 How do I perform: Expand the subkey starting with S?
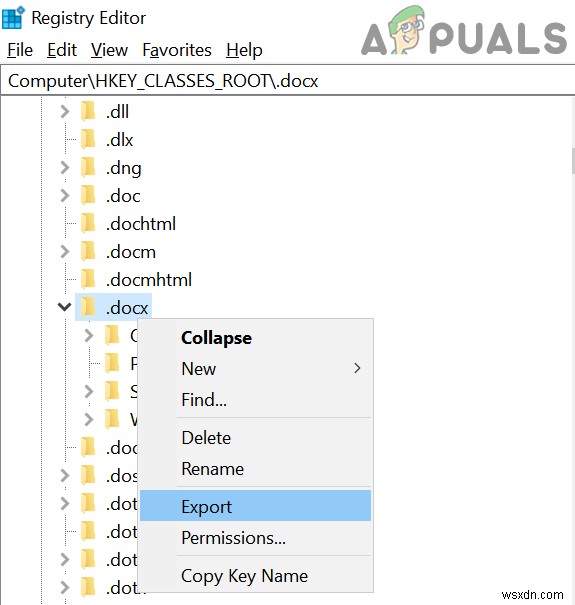[x=89, y=391]
